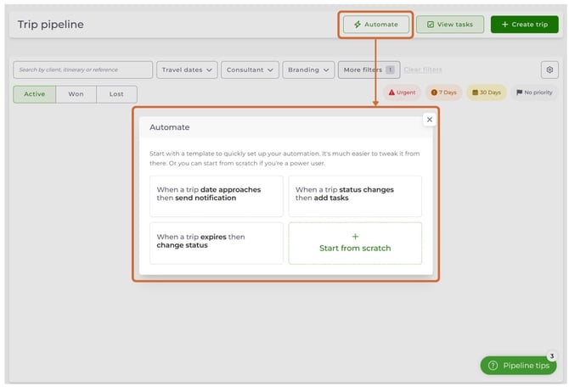Click the Pipeline tips badge showing 3

pos(551,356)
